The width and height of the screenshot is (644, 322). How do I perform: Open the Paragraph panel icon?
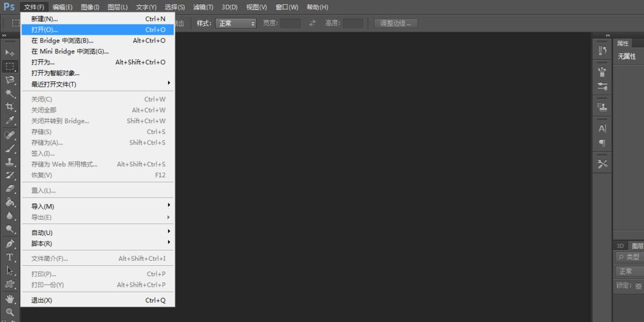603,143
